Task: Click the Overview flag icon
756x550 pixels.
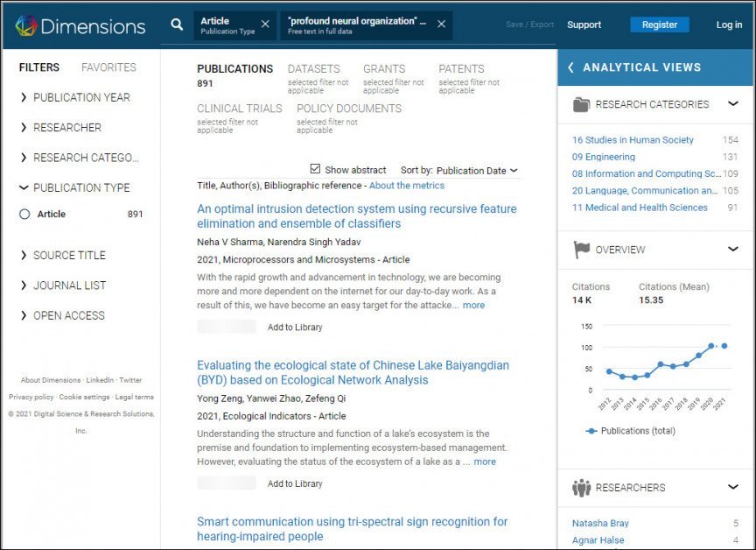Action: click(581, 250)
